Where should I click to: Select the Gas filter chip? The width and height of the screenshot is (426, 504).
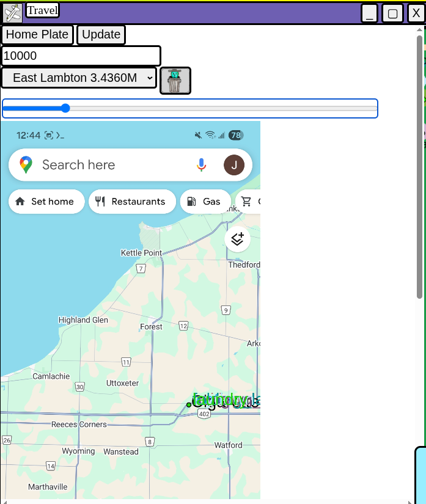tap(205, 202)
